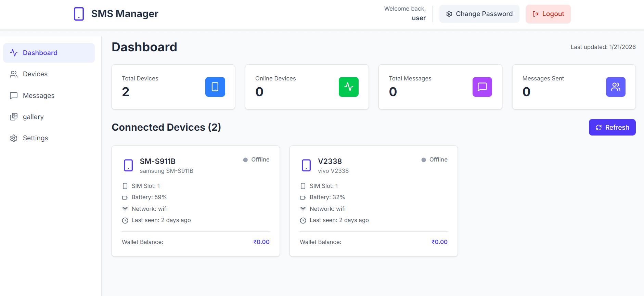Image resolution: width=644 pixels, height=296 pixels.
Task: Click the wifi icon on V2338 card
Action: [303, 209]
